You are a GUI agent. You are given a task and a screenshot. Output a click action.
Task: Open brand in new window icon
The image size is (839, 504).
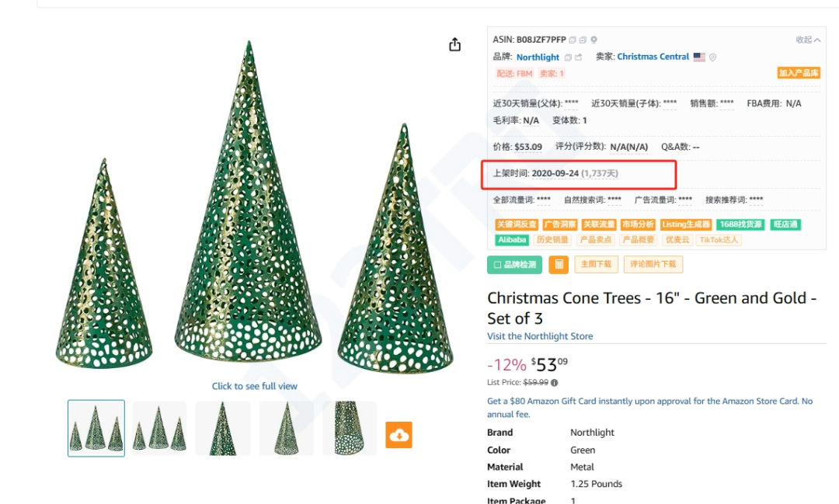(578, 57)
